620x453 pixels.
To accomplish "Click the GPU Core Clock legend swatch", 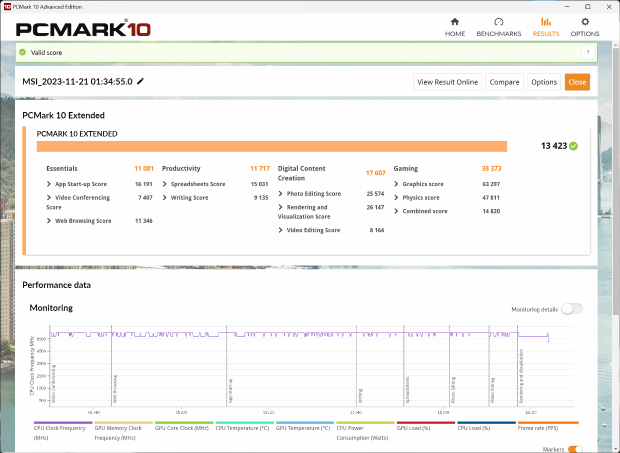I will tap(184, 423).
